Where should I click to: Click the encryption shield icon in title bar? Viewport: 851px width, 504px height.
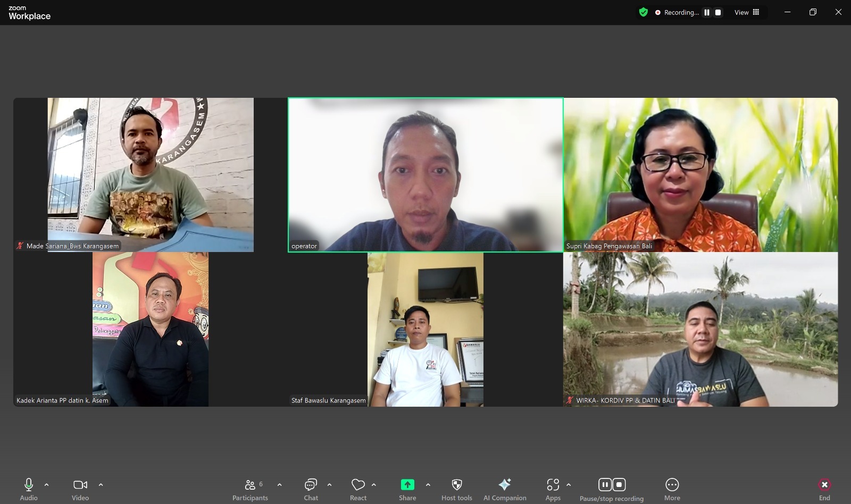(644, 12)
